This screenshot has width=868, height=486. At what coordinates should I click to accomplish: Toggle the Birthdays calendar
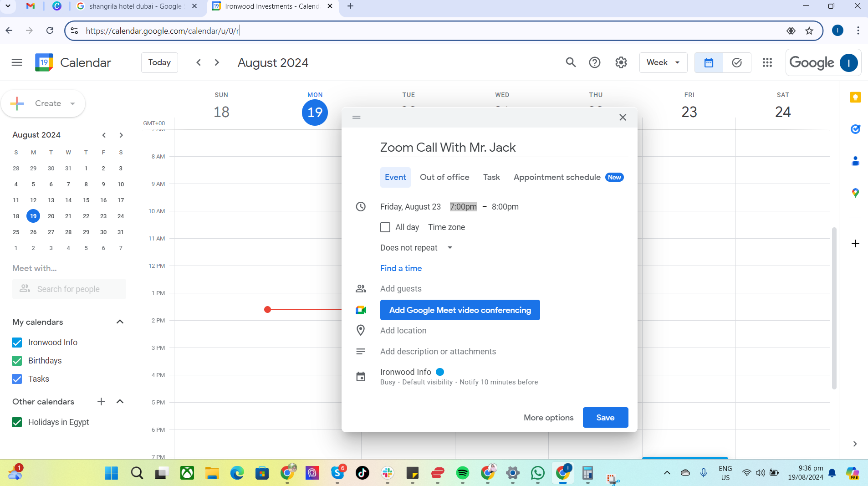(x=17, y=361)
